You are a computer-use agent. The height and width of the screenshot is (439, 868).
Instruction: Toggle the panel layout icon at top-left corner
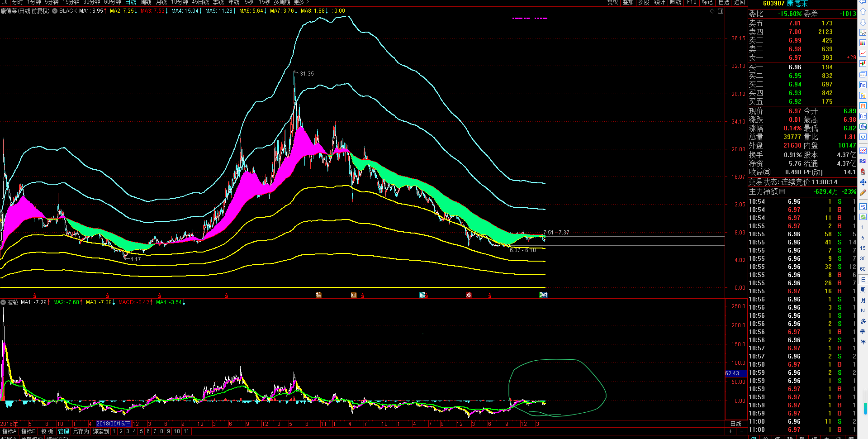(x=5, y=3)
